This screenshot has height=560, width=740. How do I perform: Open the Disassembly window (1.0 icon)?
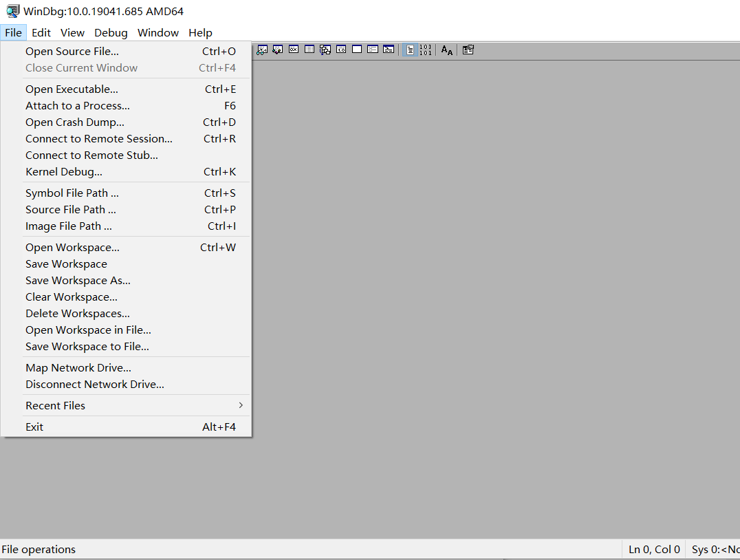pos(341,50)
